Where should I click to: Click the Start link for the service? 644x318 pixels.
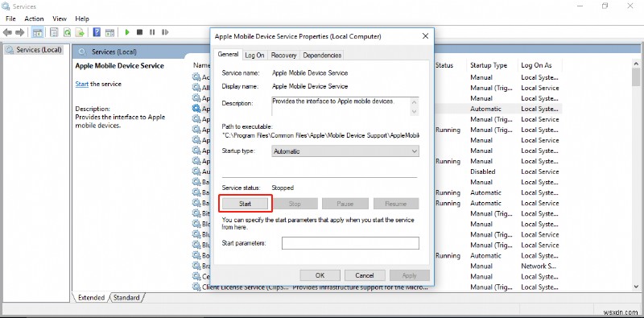pyautogui.click(x=82, y=84)
